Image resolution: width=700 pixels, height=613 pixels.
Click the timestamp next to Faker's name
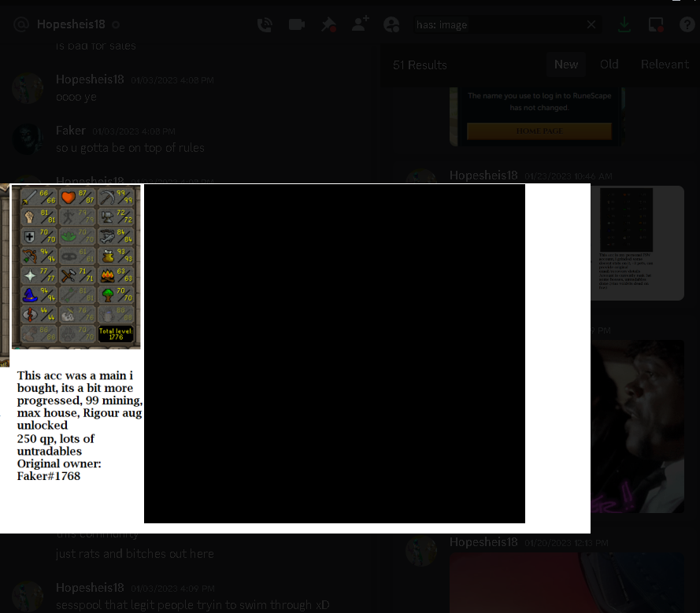[134, 131]
